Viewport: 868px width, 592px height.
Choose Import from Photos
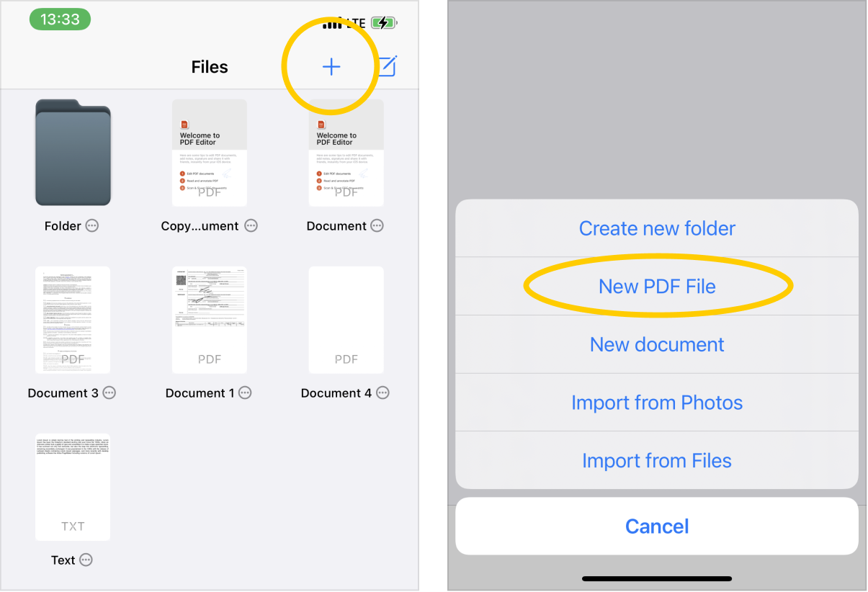657,403
